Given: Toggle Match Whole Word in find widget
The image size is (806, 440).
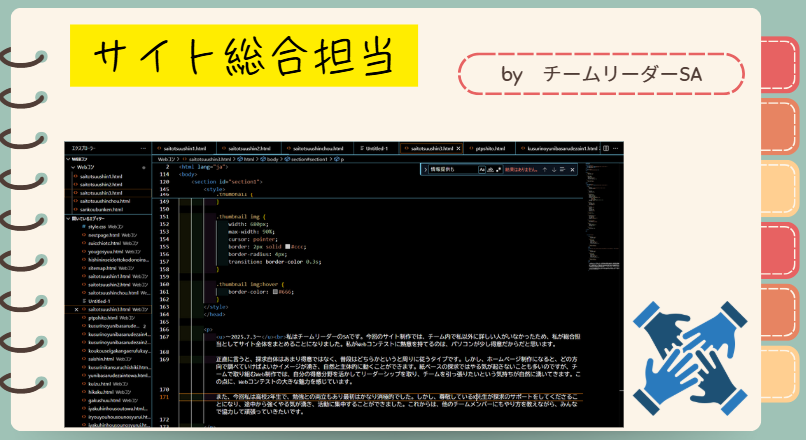Looking at the screenshot, I should click(x=489, y=170).
